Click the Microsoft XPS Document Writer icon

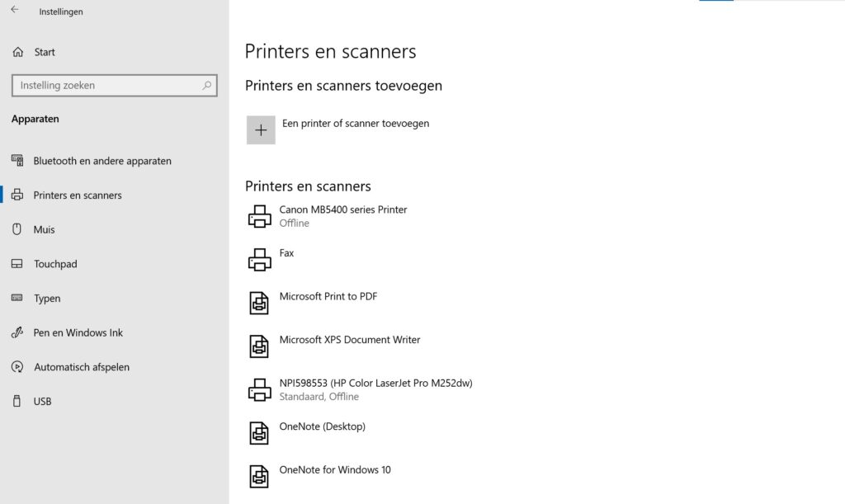click(260, 346)
